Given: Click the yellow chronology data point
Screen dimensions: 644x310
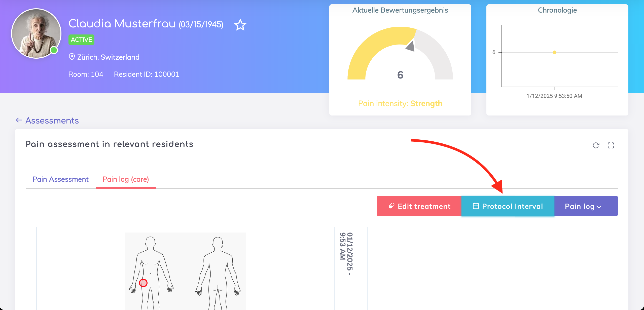Looking at the screenshot, I should 554,52.
